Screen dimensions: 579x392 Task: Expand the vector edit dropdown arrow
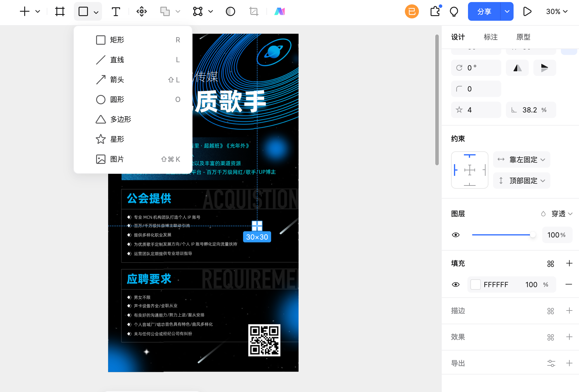click(x=211, y=11)
